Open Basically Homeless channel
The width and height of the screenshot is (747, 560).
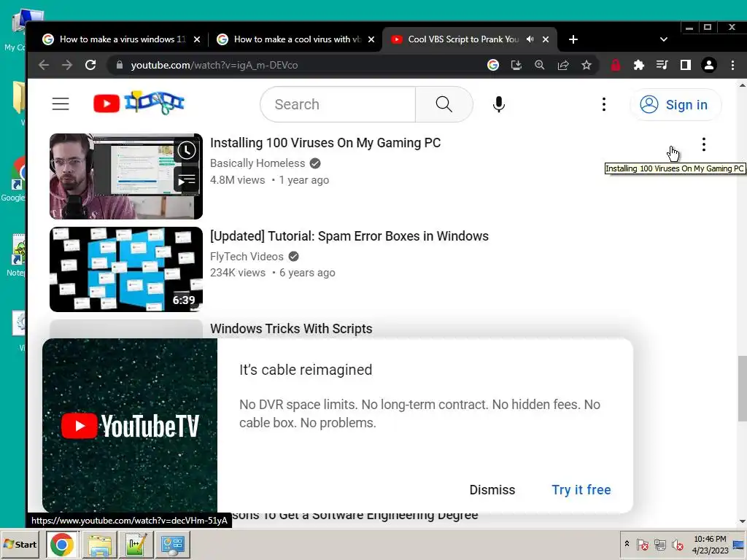(x=258, y=163)
